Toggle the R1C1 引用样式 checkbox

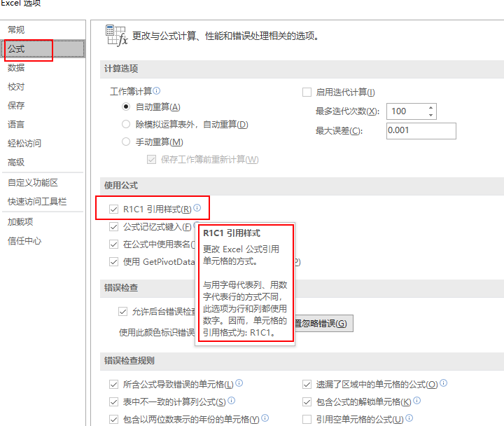(113, 209)
